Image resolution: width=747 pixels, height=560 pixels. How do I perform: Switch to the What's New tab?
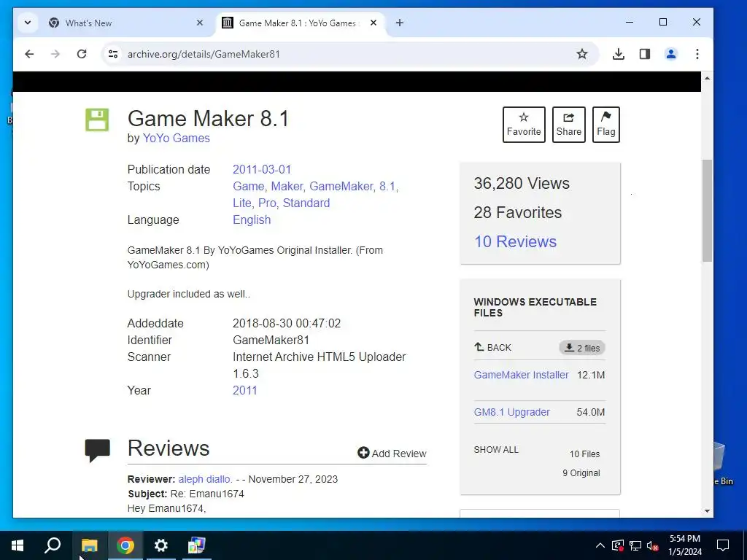[x=125, y=23]
